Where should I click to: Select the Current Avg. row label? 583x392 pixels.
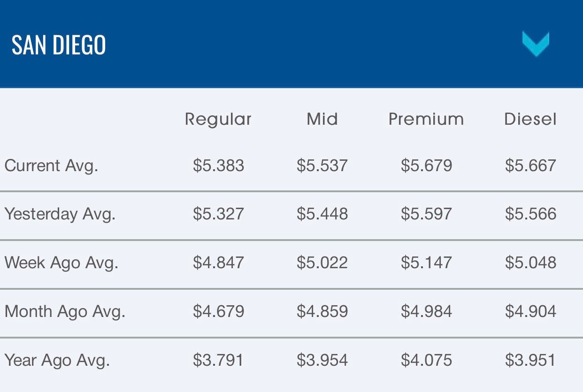pyautogui.click(x=51, y=166)
